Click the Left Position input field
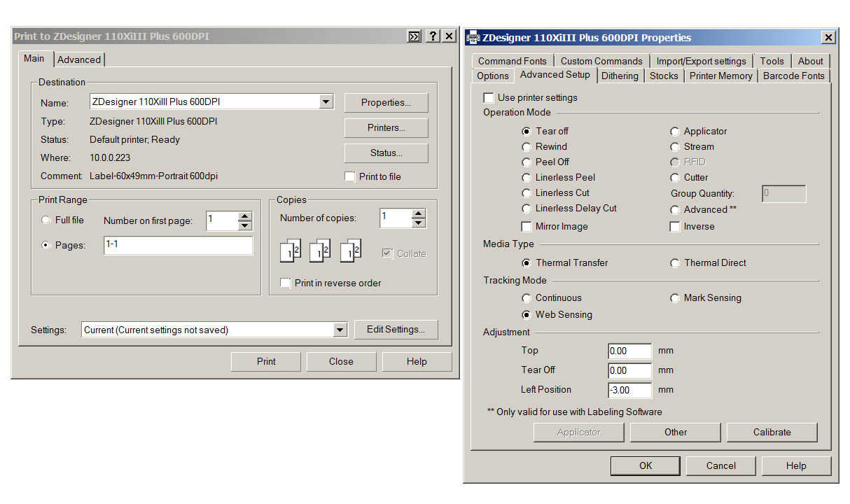The image size is (850, 504). [630, 390]
